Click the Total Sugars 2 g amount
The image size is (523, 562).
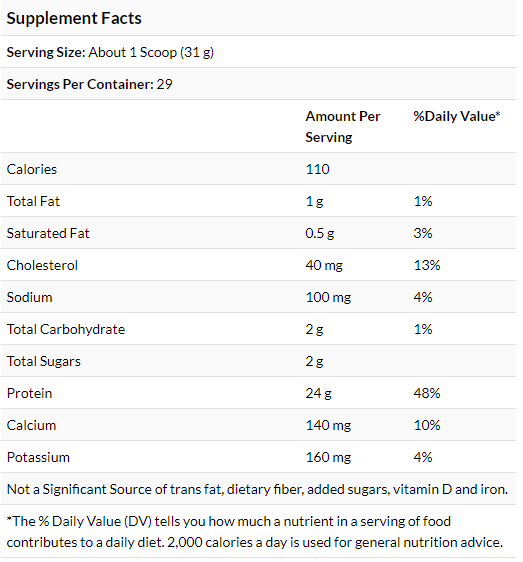[314, 361]
